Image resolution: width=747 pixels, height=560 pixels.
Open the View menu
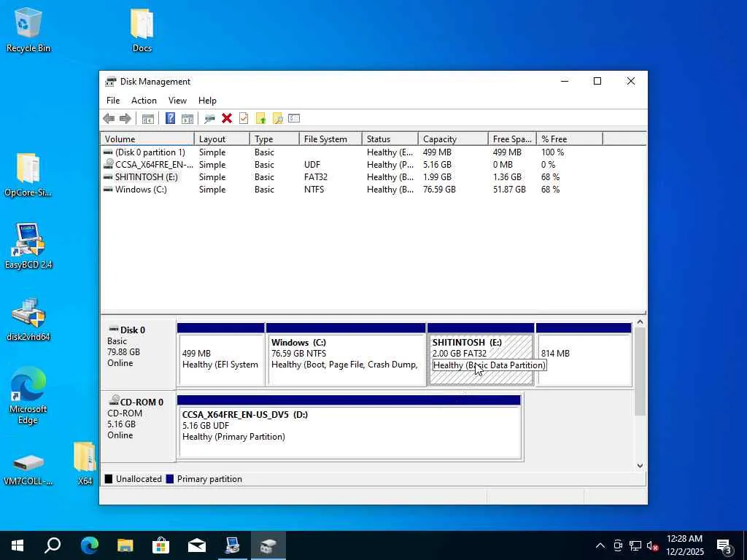(x=177, y=101)
